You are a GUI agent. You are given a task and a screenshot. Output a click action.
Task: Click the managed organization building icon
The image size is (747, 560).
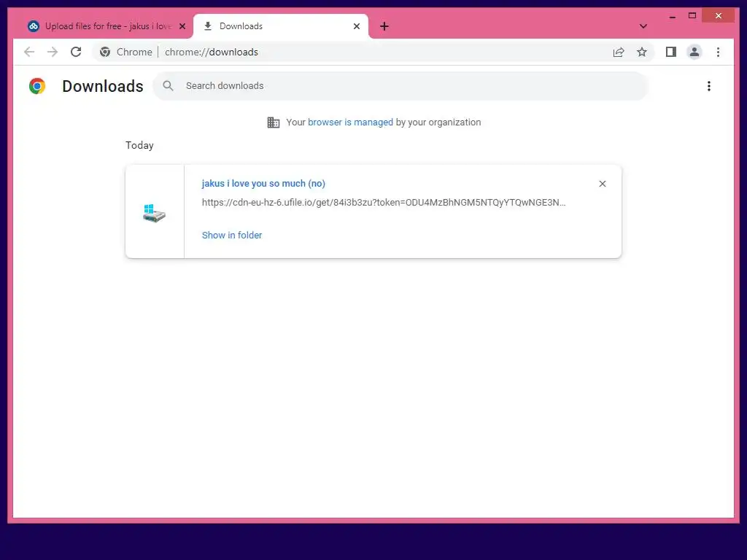coord(274,122)
